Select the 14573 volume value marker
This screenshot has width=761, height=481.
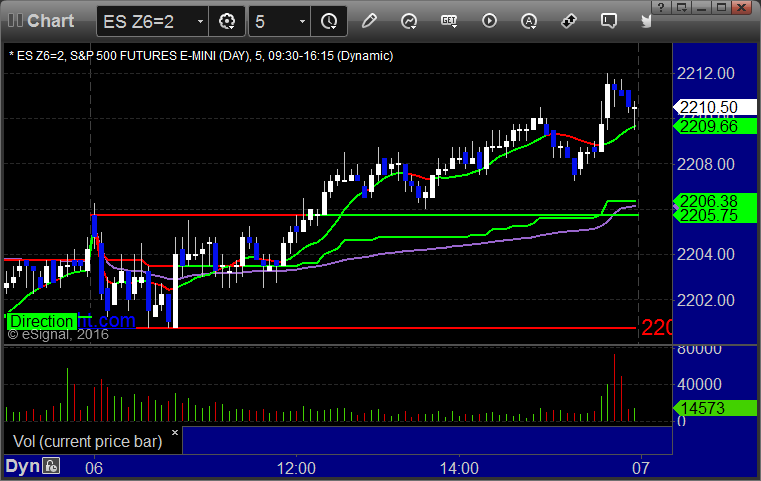714,408
